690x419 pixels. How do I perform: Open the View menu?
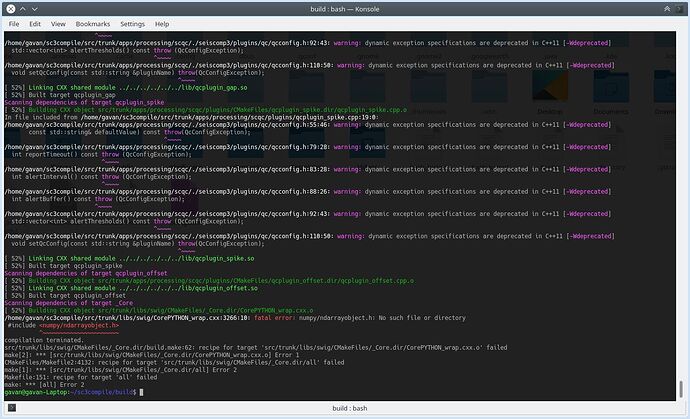point(61,23)
